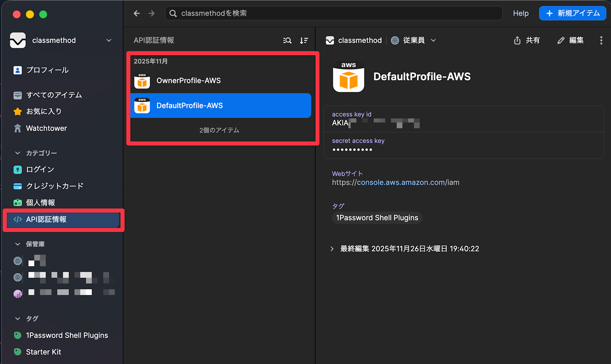The width and height of the screenshot is (611, 364).
Task: Open お気に入り items
Action: [43, 111]
